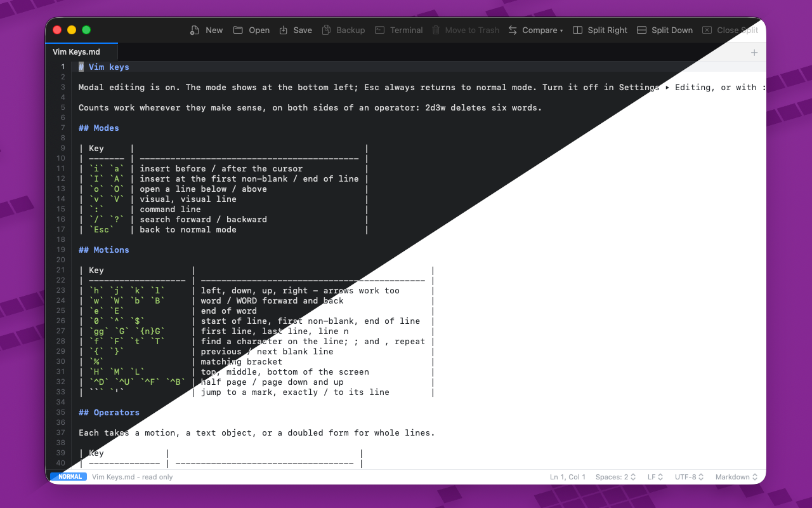Click the New button label
The height and width of the screenshot is (508, 812).
click(x=214, y=30)
